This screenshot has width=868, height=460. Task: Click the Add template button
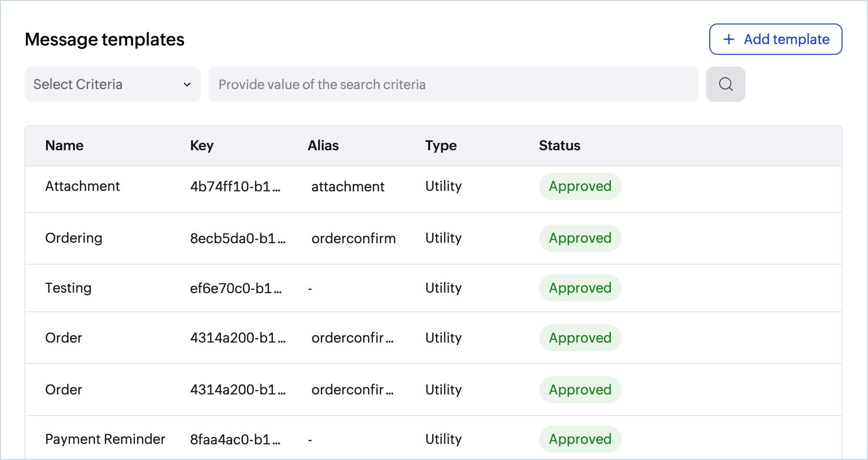(x=775, y=39)
